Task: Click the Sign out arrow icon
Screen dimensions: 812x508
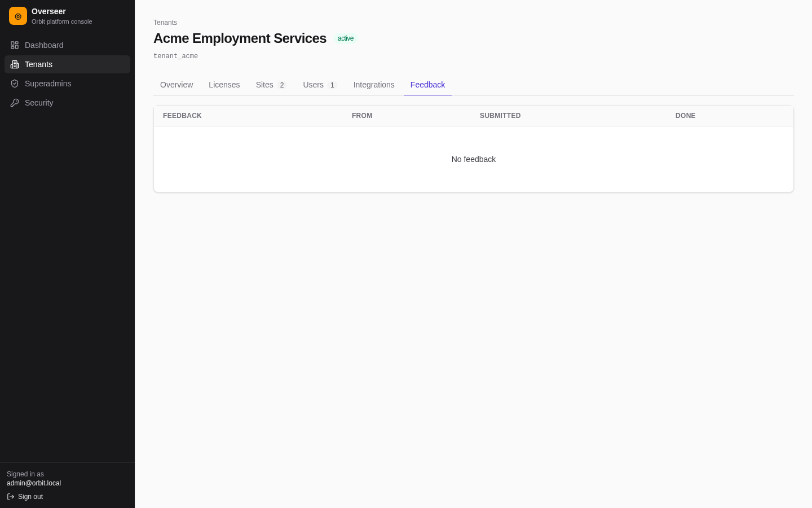Action: [11, 497]
